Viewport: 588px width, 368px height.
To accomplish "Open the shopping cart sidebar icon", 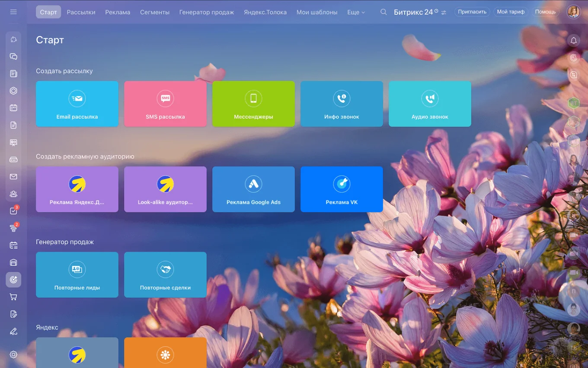I will (13, 297).
